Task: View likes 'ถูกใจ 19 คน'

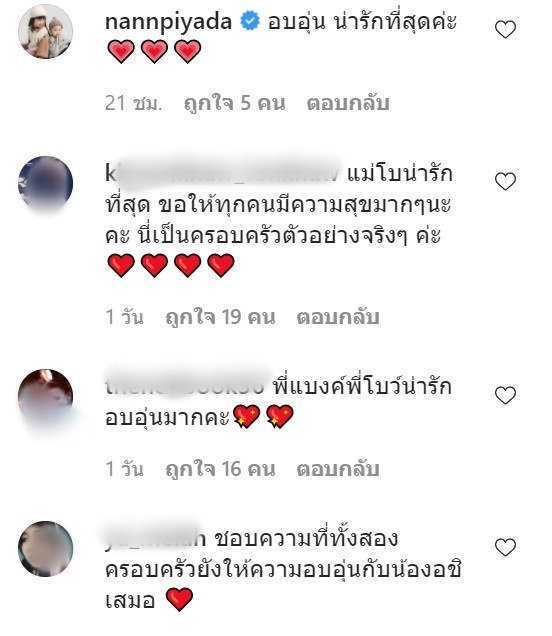Action: pyautogui.click(x=220, y=317)
